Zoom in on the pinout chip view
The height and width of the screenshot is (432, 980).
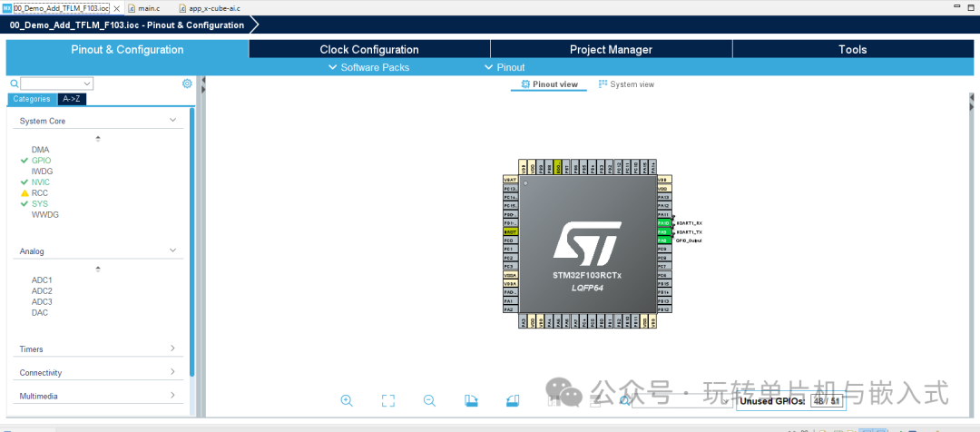click(347, 401)
